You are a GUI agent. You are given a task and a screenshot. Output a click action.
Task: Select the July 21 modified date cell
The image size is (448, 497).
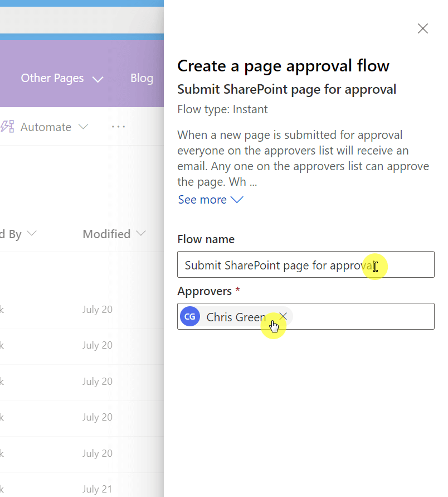point(97,489)
